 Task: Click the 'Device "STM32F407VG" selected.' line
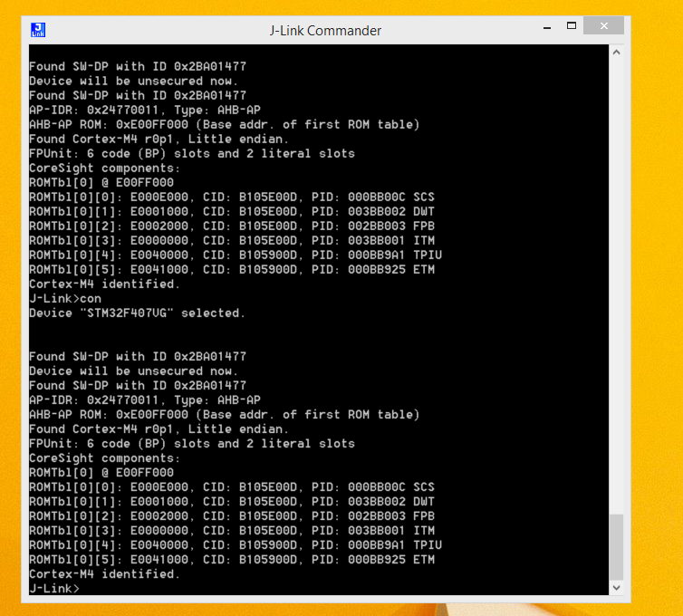[137, 313]
